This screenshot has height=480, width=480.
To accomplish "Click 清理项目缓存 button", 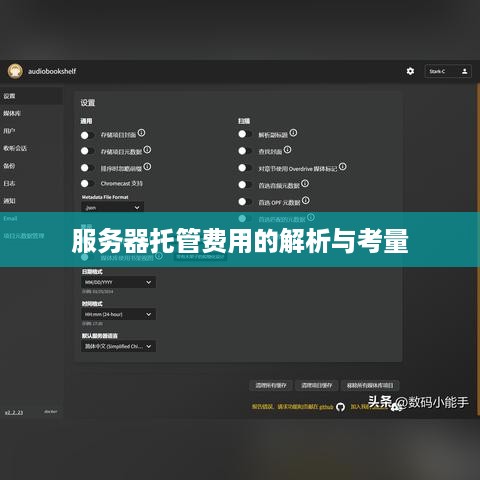I will pyautogui.click(x=317, y=385).
